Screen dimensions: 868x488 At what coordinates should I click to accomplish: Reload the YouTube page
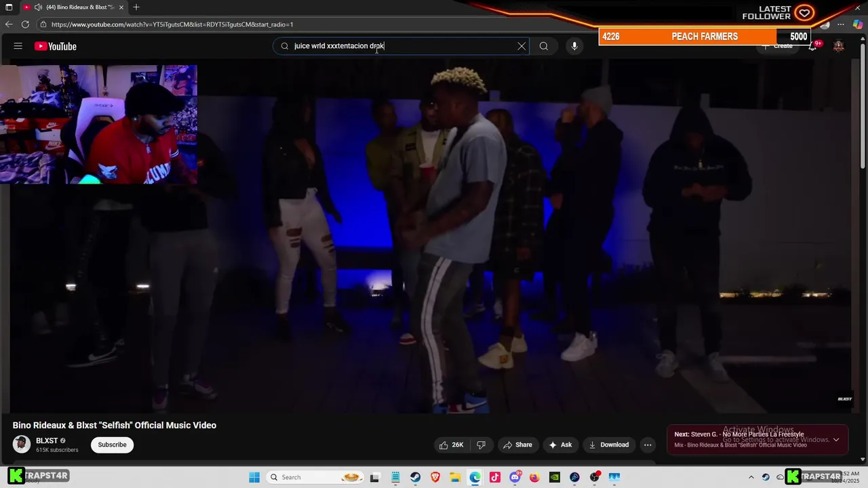click(x=25, y=24)
